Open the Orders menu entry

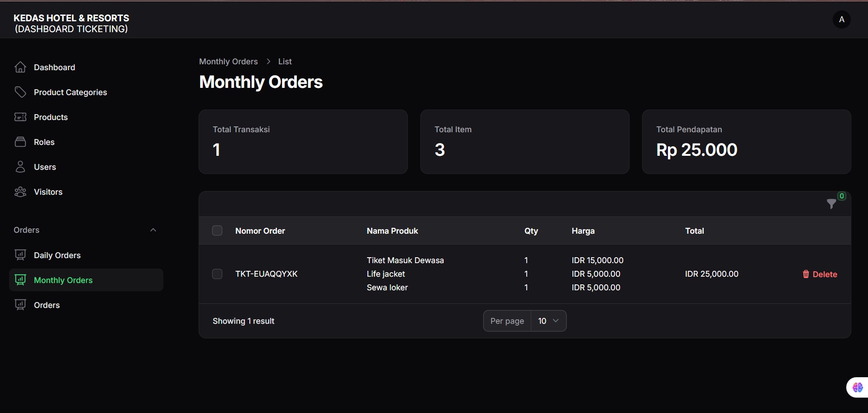coord(47,305)
